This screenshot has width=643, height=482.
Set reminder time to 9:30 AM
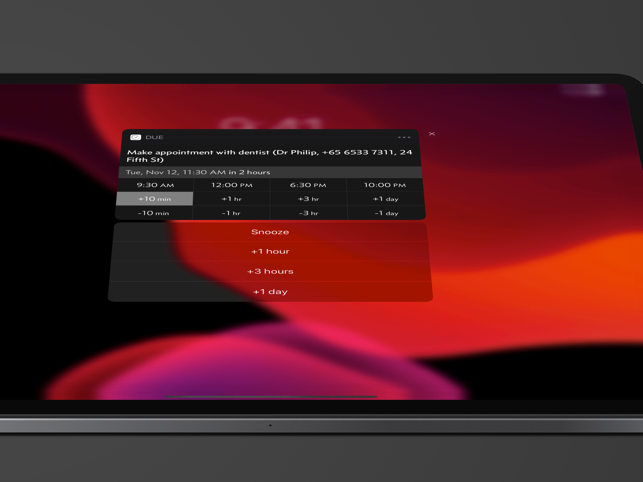[155, 185]
